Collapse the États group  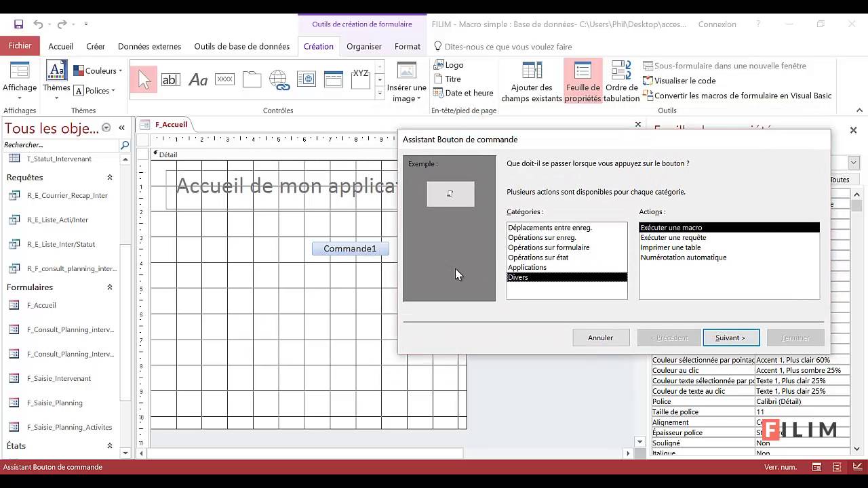coord(110,446)
